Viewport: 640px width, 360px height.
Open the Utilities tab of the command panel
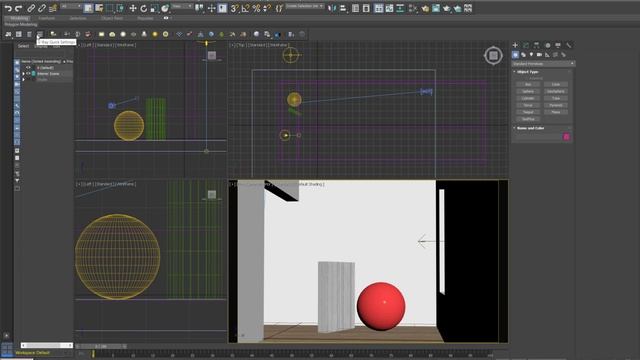(568, 45)
